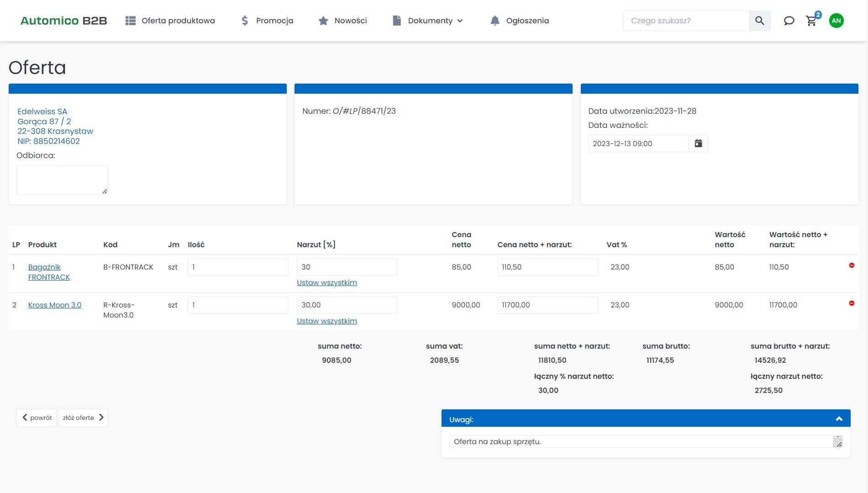Go to the Promocja page
Screen dimensions: 868x493
267,21
